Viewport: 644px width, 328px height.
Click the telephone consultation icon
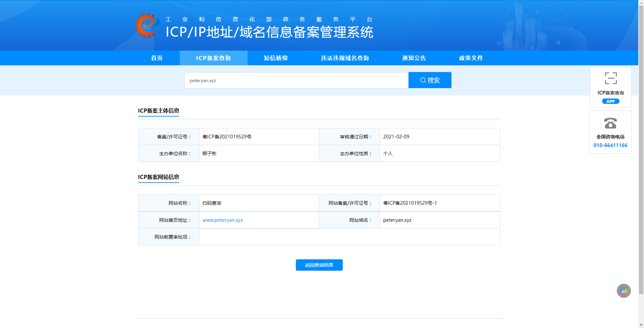pos(610,123)
